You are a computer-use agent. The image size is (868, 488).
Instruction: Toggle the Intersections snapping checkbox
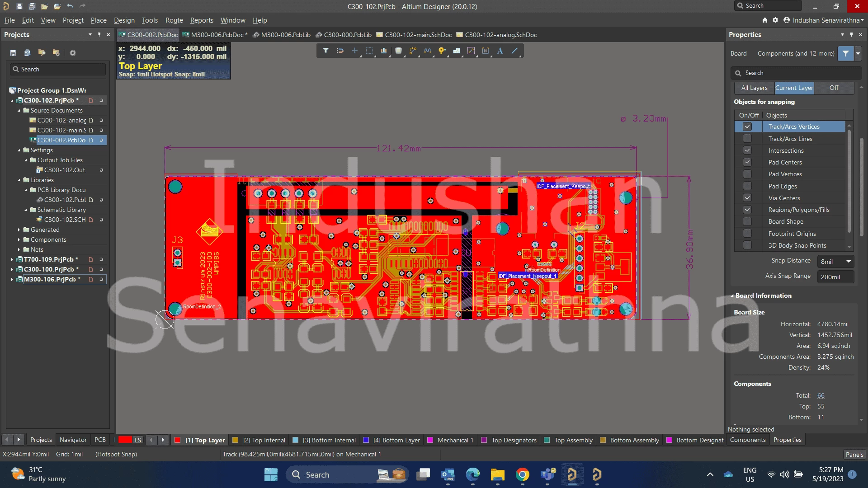(747, 150)
